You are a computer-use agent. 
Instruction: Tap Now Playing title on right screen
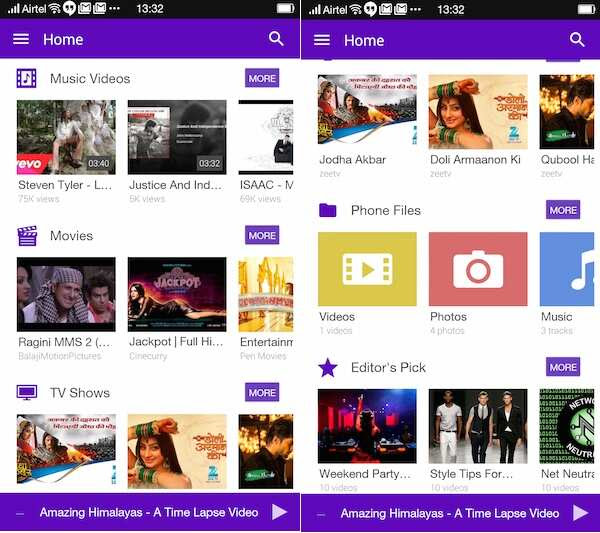pyautogui.click(x=450, y=513)
